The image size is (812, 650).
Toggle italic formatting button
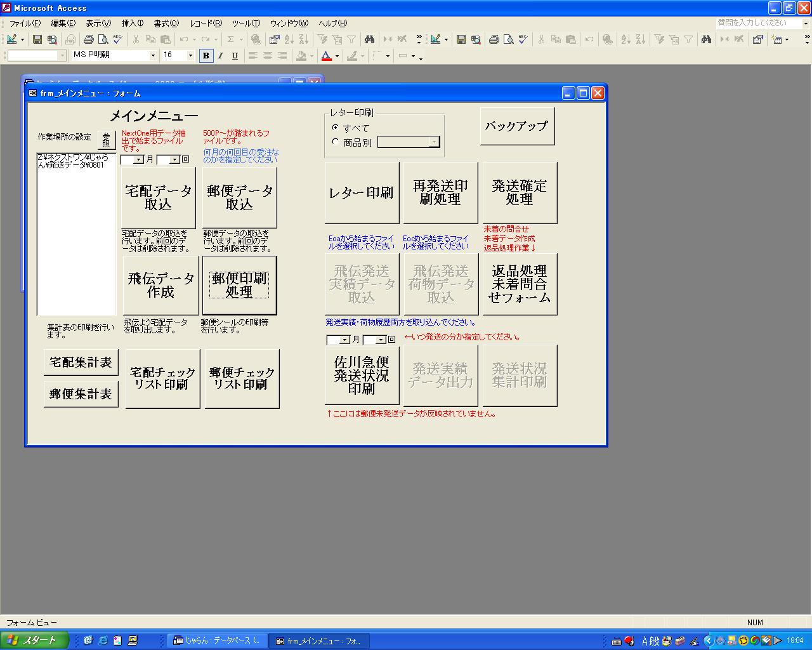[220, 56]
